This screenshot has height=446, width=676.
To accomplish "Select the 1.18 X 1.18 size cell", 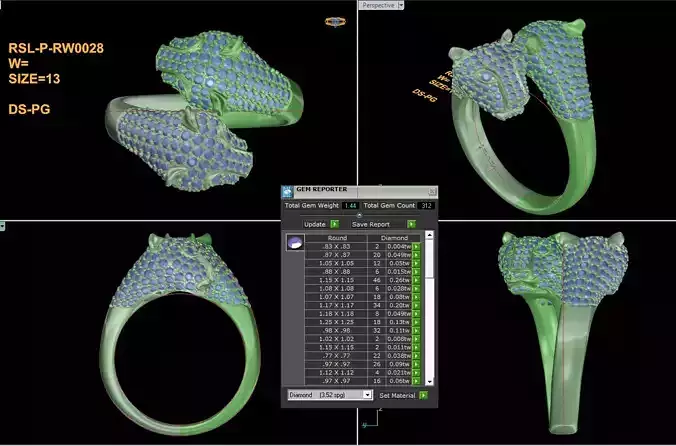I will click(x=337, y=314).
